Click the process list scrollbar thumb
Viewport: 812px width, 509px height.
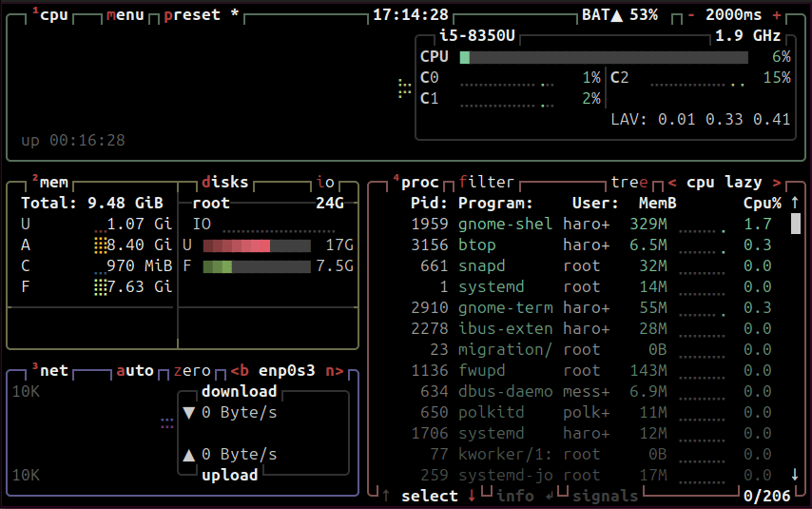click(796, 224)
